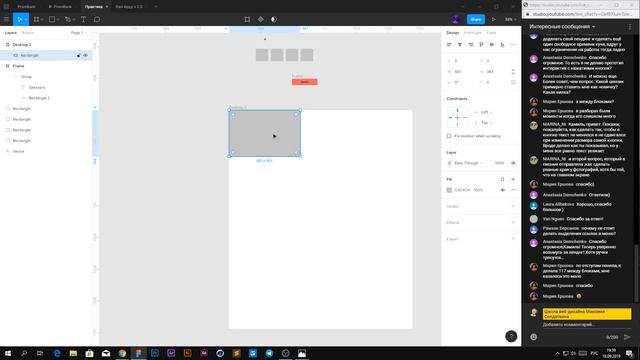Click align bottom icon
Viewport: 640px width, 360px height.
coord(502,44)
